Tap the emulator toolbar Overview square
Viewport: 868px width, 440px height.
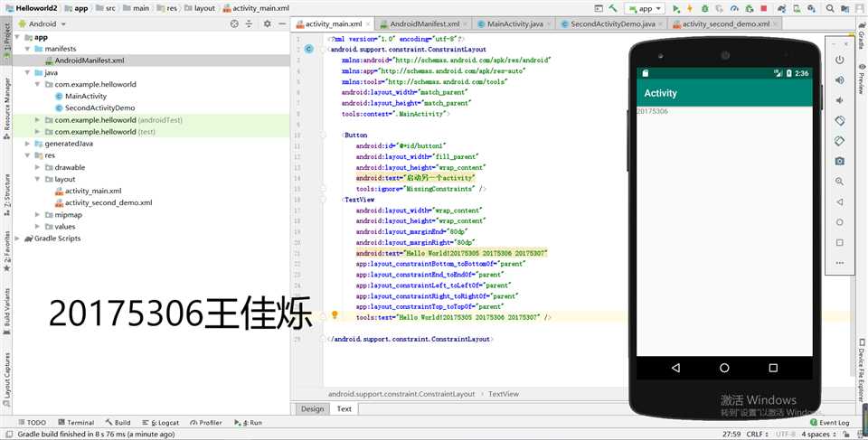pos(839,242)
